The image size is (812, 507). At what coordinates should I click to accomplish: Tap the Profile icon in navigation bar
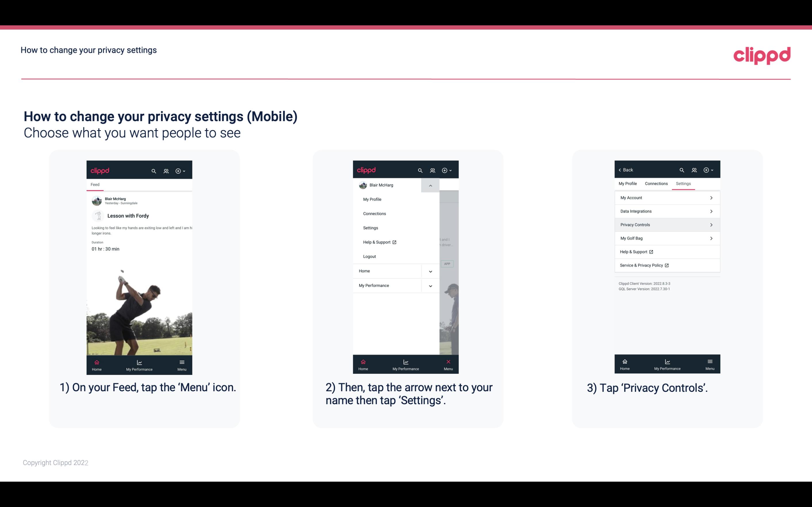click(x=166, y=171)
